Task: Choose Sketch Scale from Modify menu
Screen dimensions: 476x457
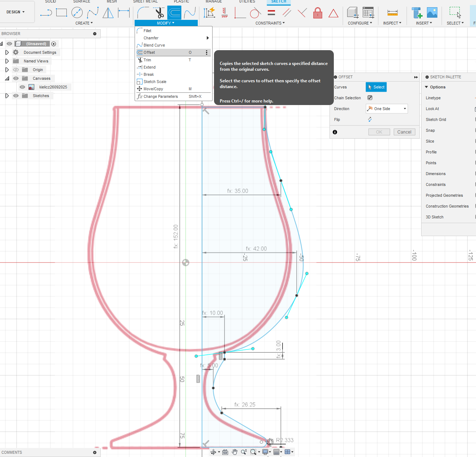Action: 155,82
